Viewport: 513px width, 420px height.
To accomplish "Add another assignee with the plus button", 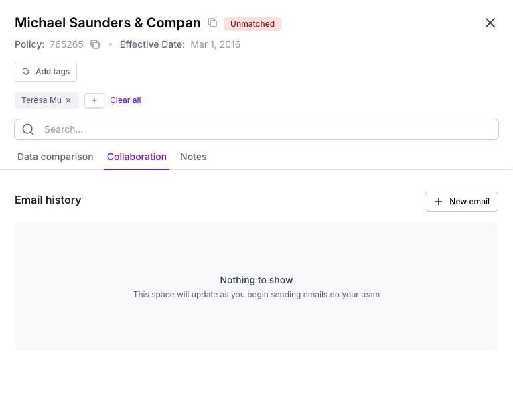I will [94, 100].
